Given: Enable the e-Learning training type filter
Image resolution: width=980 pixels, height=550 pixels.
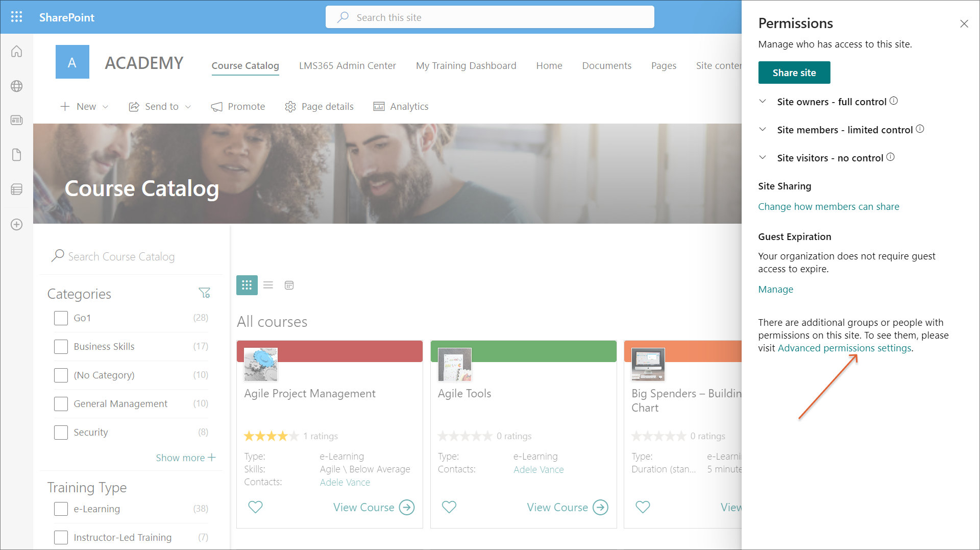Looking at the screenshot, I should pos(61,509).
